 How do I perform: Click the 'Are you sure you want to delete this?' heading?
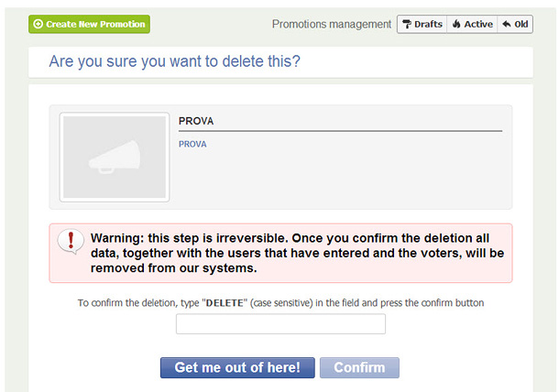[175, 61]
